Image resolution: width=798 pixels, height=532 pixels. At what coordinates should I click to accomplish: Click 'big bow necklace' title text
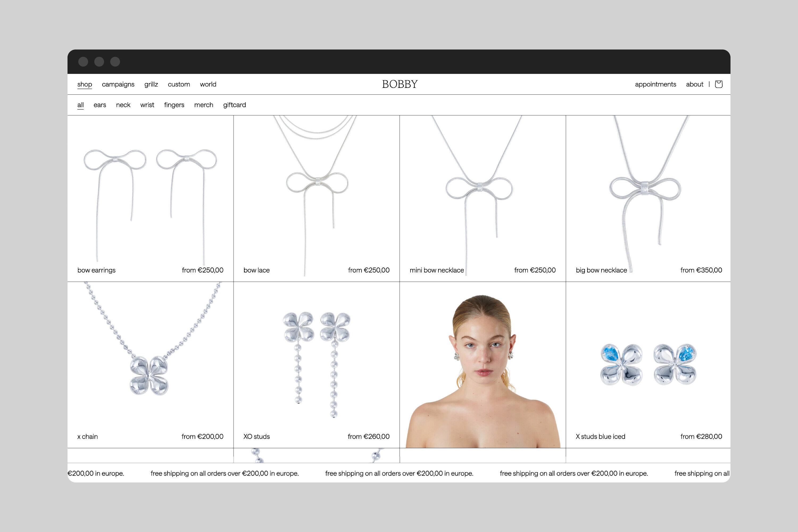coord(601,270)
